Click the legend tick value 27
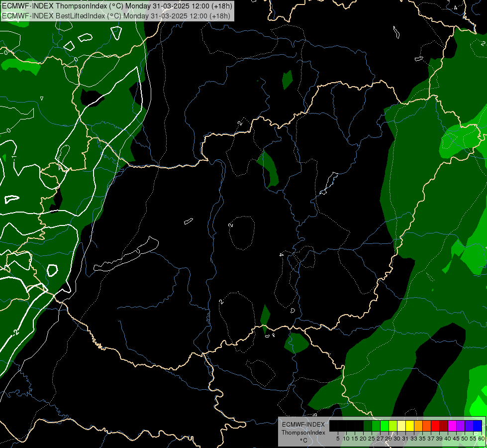 (380, 439)
